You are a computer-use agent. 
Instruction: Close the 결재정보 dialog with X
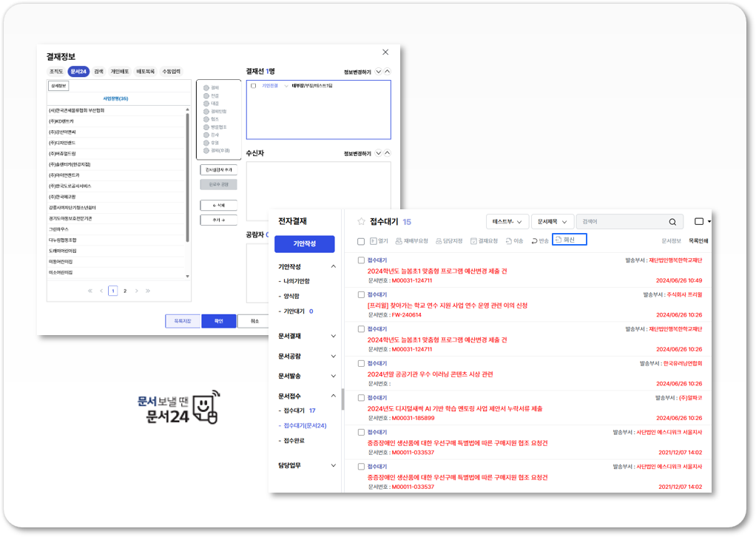coord(385,53)
